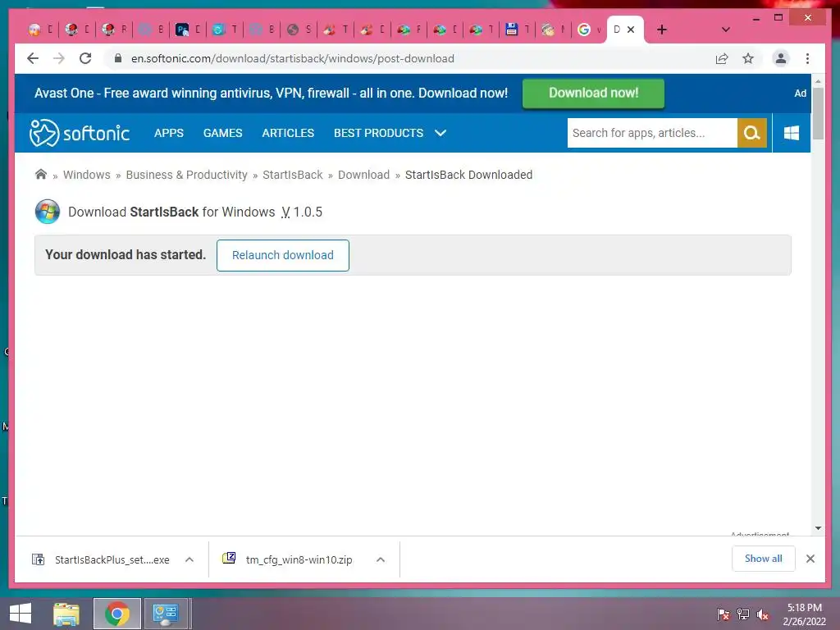
Task: Click the muted volume tray icon
Action: coord(762,614)
